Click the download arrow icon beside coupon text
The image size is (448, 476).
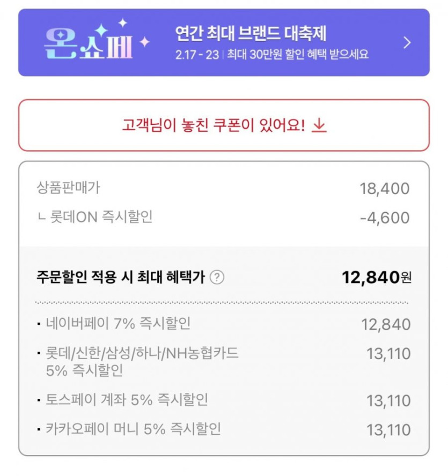pyautogui.click(x=319, y=125)
